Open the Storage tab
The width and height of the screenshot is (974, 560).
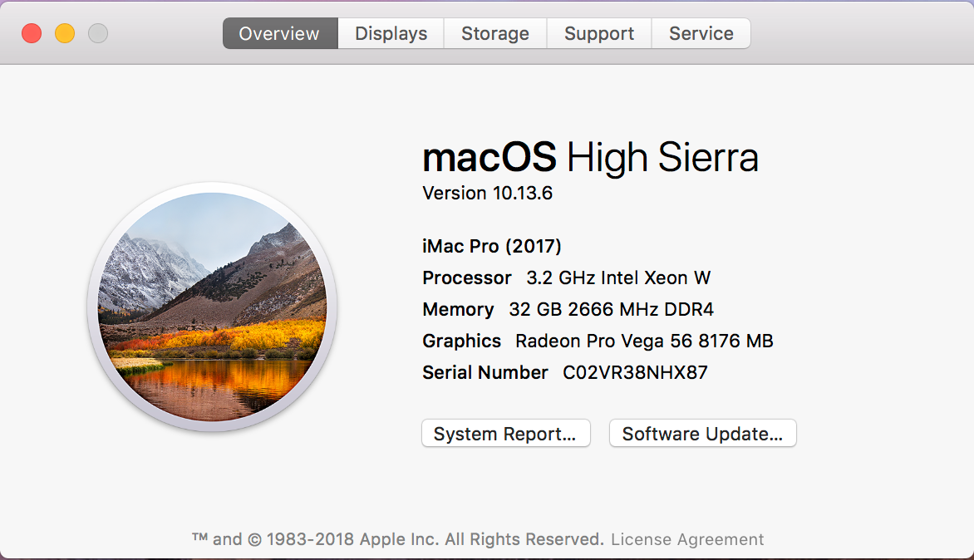coord(494,33)
